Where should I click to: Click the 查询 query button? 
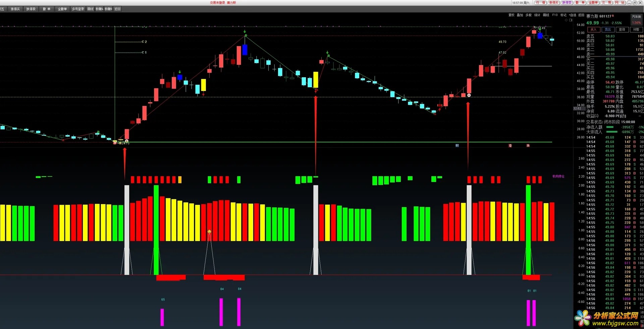click(x=622, y=30)
